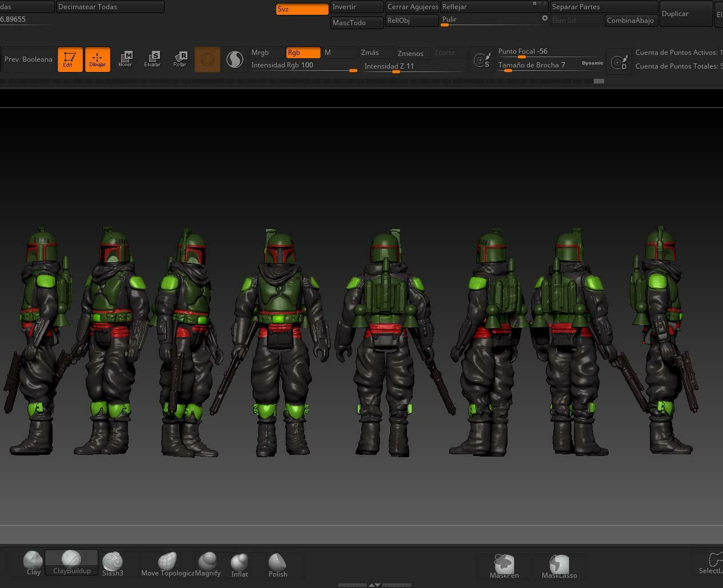Click the D dynamic brush icon
Image resolution: width=723 pixels, height=588 pixels.
coord(619,61)
